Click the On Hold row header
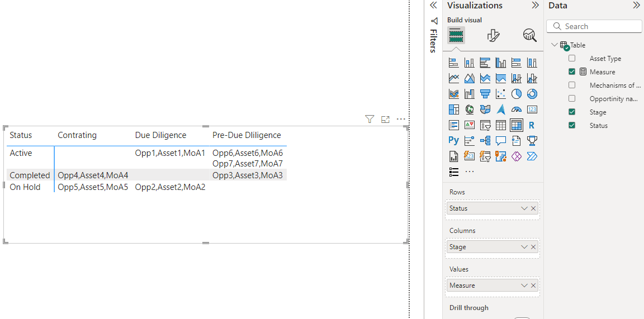644x319 pixels. click(x=25, y=187)
